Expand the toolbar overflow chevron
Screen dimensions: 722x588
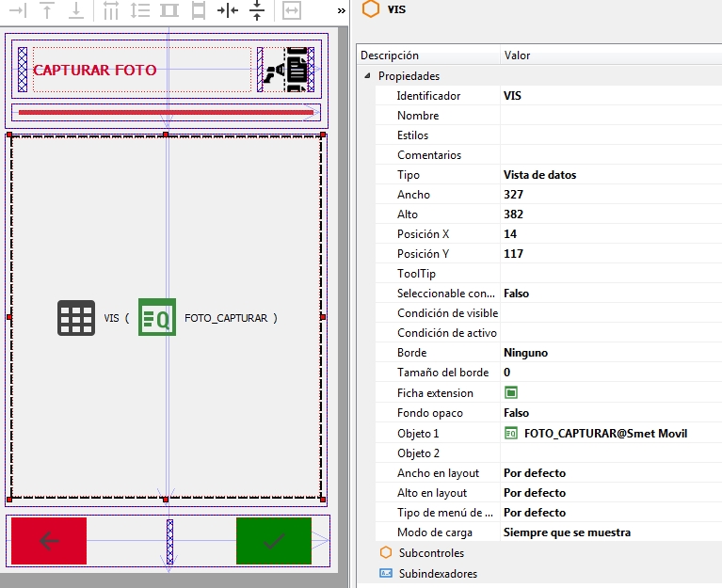coord(341,10)
